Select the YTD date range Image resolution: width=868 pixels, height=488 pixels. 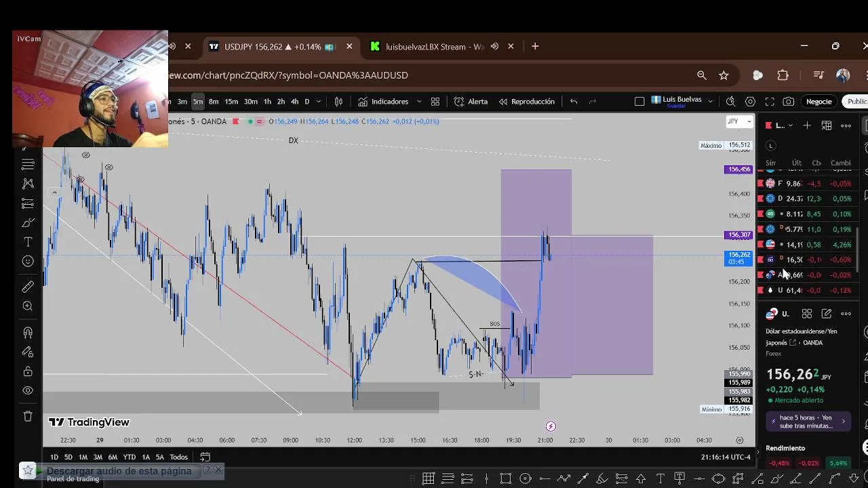(x=129, y=457)
